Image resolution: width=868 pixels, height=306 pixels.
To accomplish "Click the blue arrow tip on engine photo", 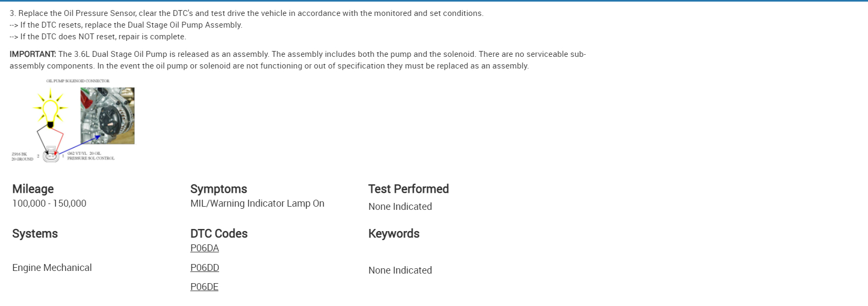I will 99,137.
